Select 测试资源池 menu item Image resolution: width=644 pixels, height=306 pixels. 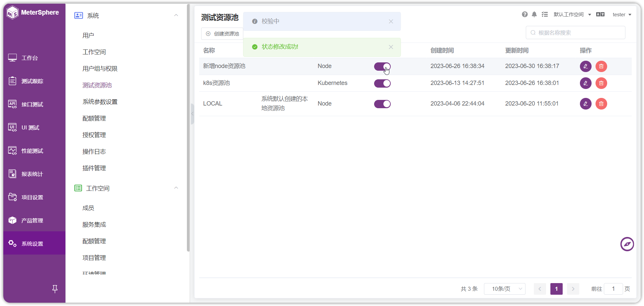[x=97, y=85]
